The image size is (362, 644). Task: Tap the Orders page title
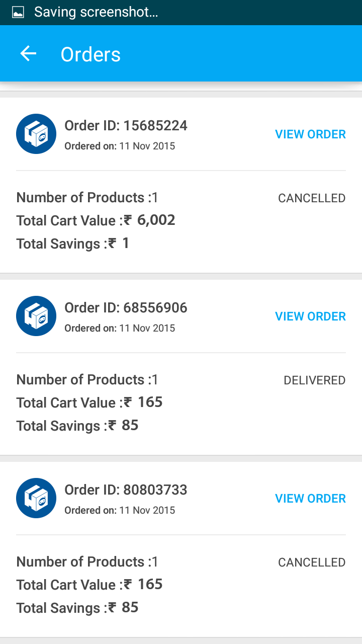90,54
